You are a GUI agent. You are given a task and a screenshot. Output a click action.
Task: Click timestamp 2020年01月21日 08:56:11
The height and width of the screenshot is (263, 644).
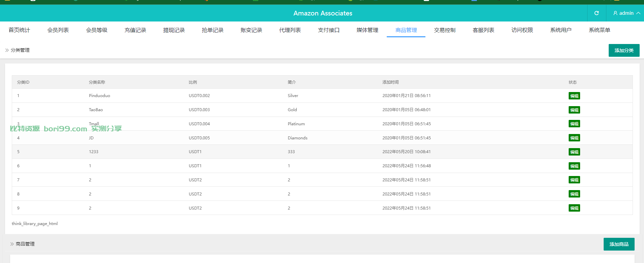point(407,96)
